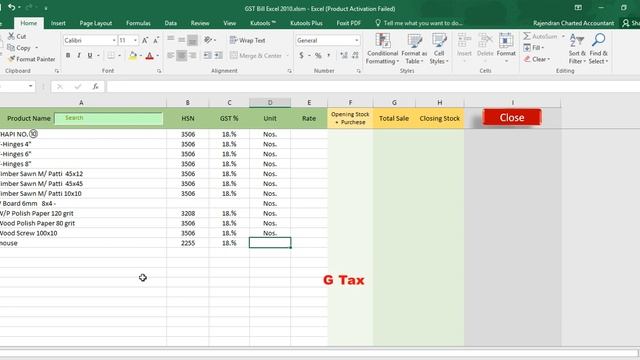Toggle Align Left

171,55
